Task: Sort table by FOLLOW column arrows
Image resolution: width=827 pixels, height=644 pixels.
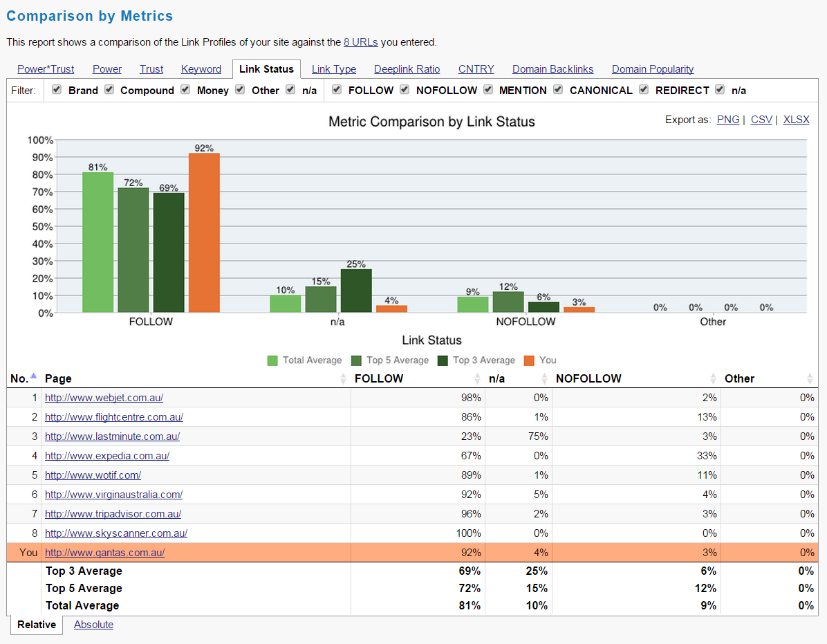Action: (477, 379)
